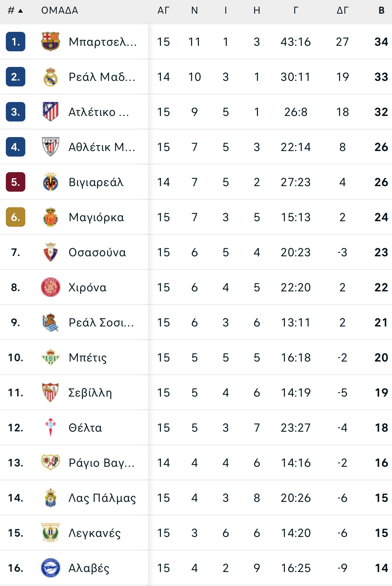Image resolution: width=392 pixels, height=586 pixels.
Task: Sort by points column header B
Action: [x=382, y=10]
